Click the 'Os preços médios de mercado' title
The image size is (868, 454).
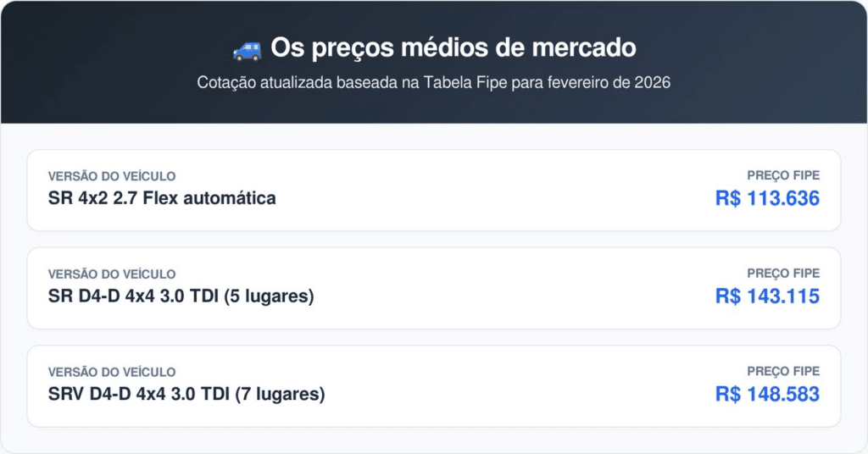[x=453, y=49]
